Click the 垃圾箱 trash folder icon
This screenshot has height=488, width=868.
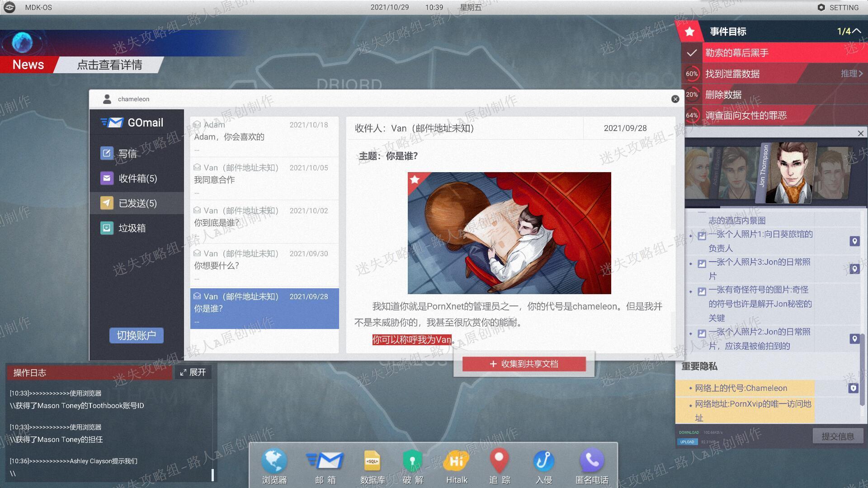[107, 228]
